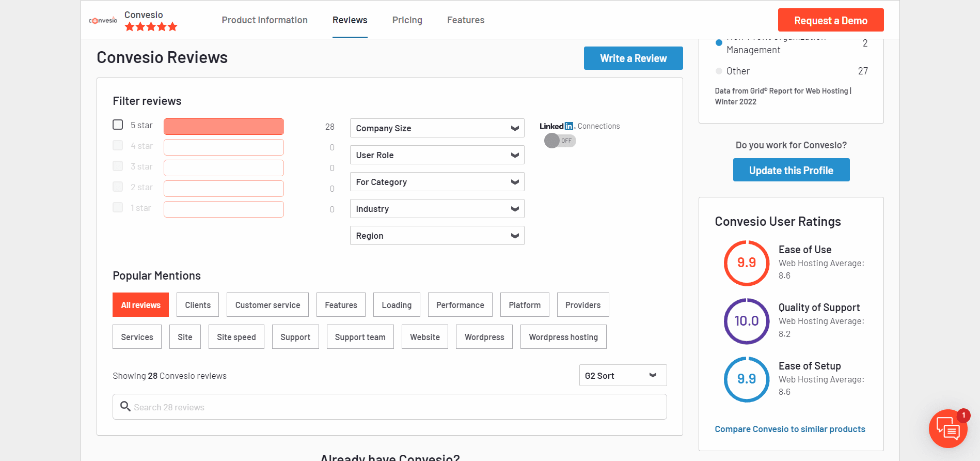The width and height of the screenshot is (980, 461).
Task: Filter by Website mention
Action: pos(425,337)
